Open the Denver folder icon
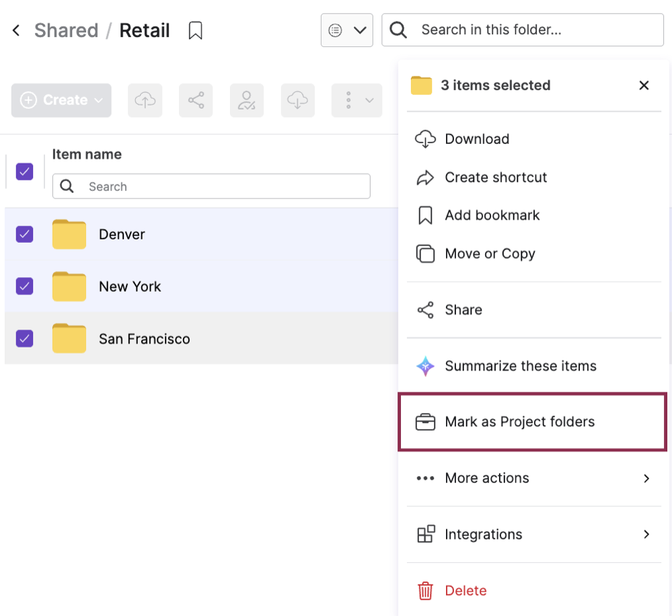 [x=69, y=235]
